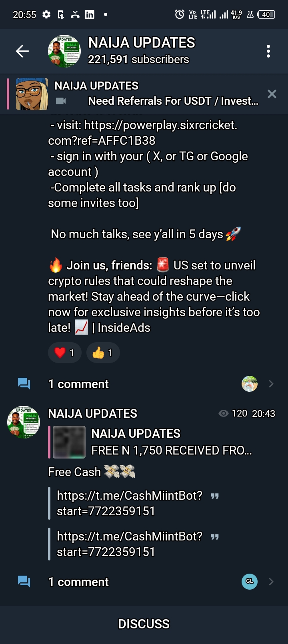The width and height of the screenshot is (288, 644).
Task: Open pinned message with video camera icon
Action: (156, 94)
